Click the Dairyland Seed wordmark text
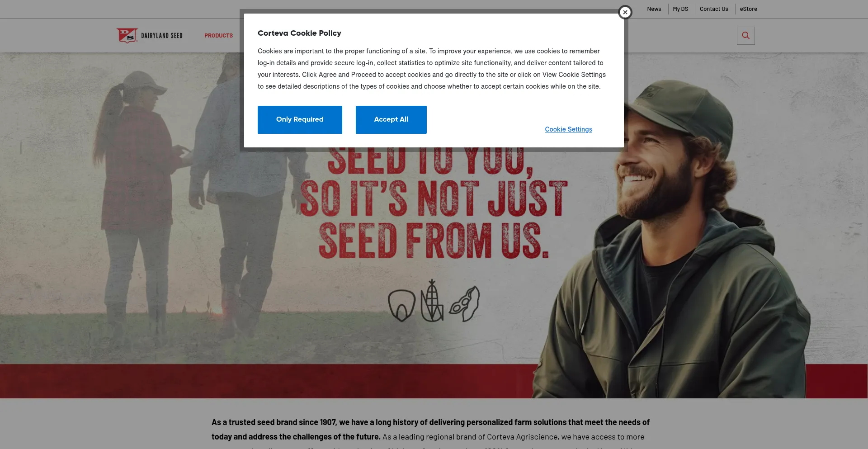 (x=162, y=36)
